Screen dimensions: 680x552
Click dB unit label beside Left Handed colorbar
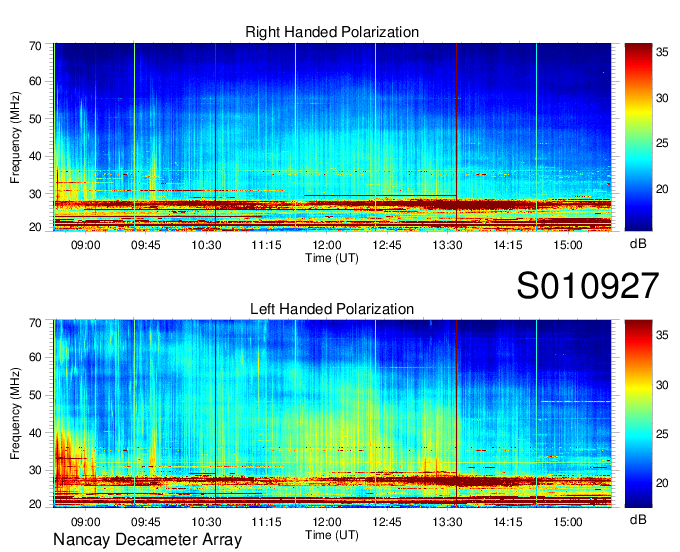click(x=638, y=519)
